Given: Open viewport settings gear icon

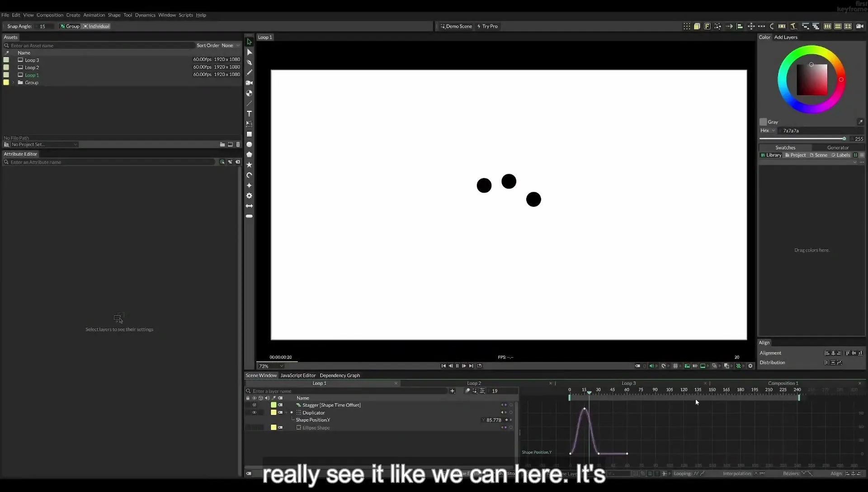Looking at the screenshot, I should coord(750,366).
